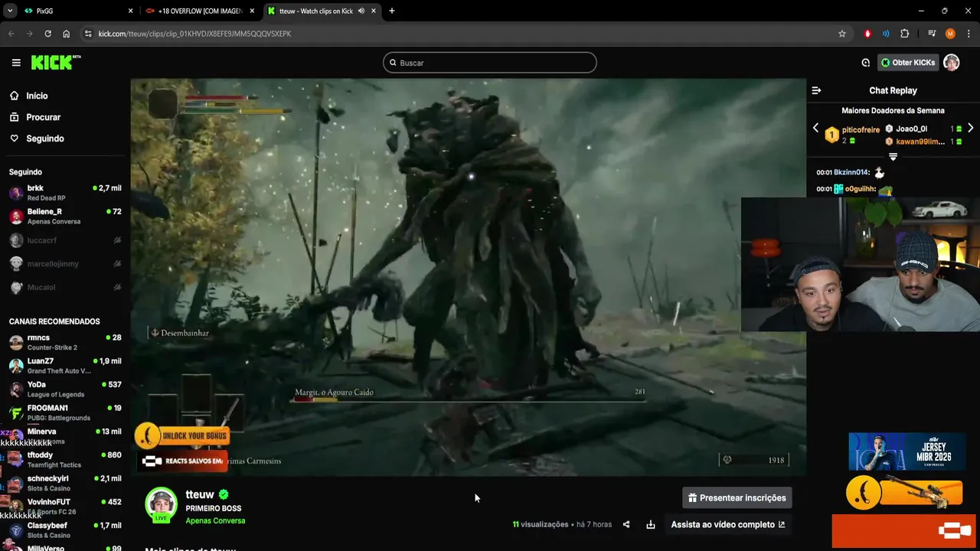Collapse the Chat Replay panel
The image size is (980, 551).
coord(816,90)
